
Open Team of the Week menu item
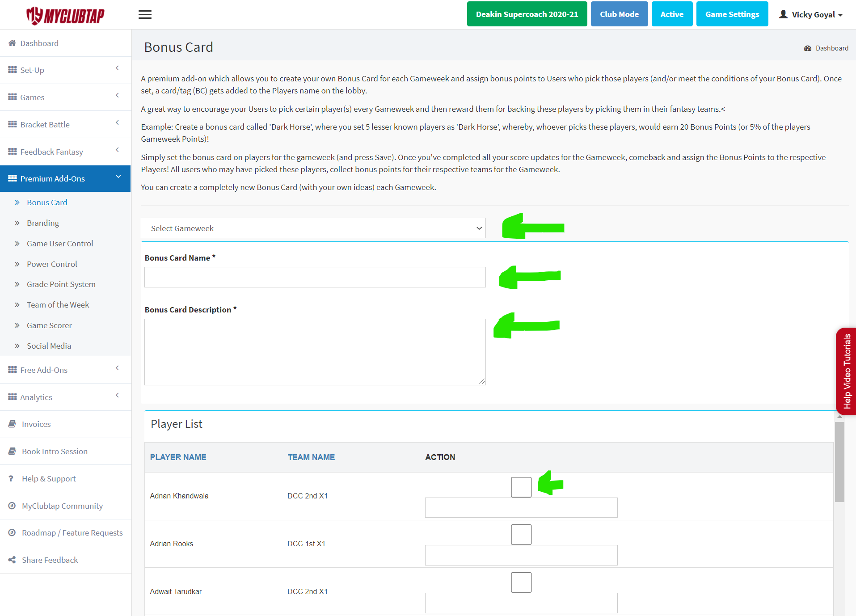tap(58, 305)
